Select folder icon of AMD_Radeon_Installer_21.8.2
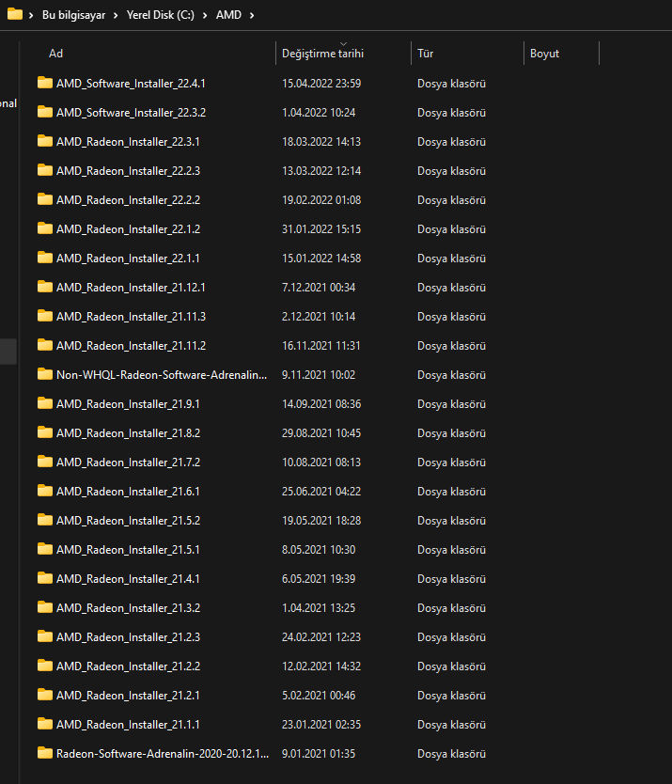 pyautogui.click(x=45, y=432)
